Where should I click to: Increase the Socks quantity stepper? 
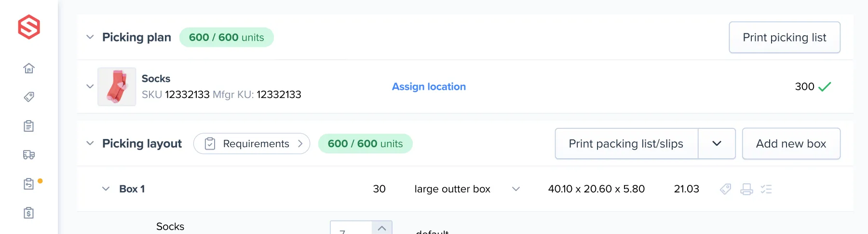point(382,228)
